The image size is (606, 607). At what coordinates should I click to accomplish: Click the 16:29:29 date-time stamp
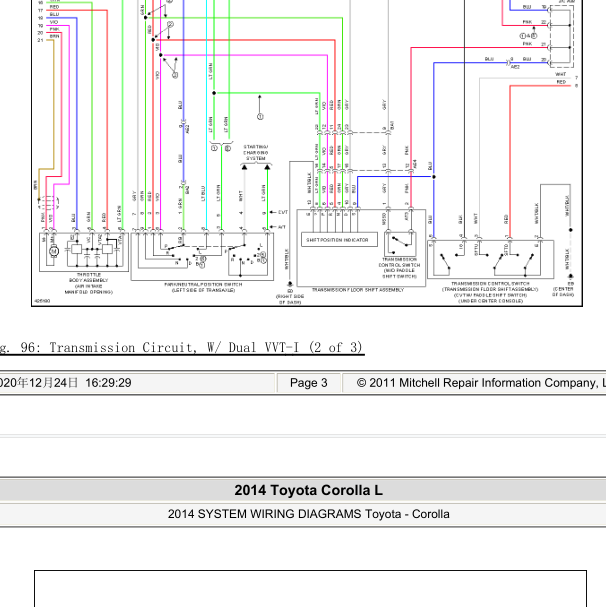[108, 383]
